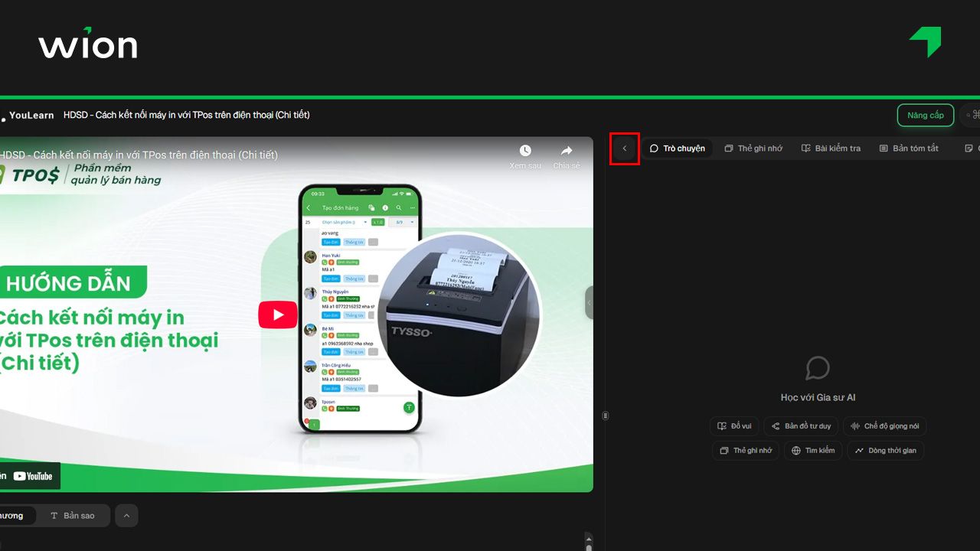This screenshot has height=551, width=980.
Task: Play the YouTube video
Action: click(x=277, y=314)
